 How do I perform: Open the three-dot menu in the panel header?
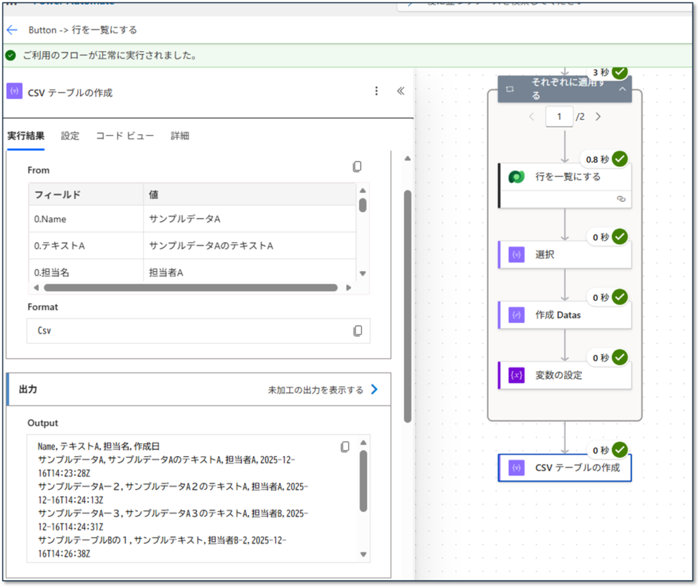[x=376, y=91]
